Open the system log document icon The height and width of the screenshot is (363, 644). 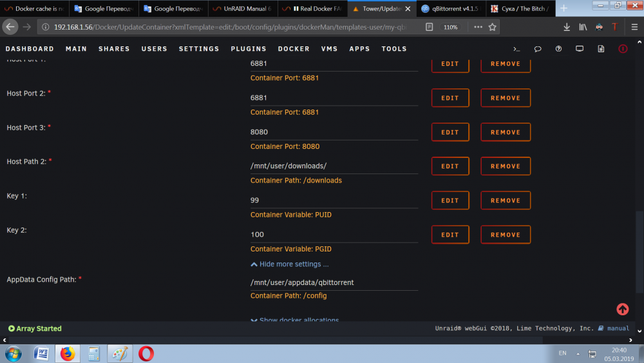point(601,49)
